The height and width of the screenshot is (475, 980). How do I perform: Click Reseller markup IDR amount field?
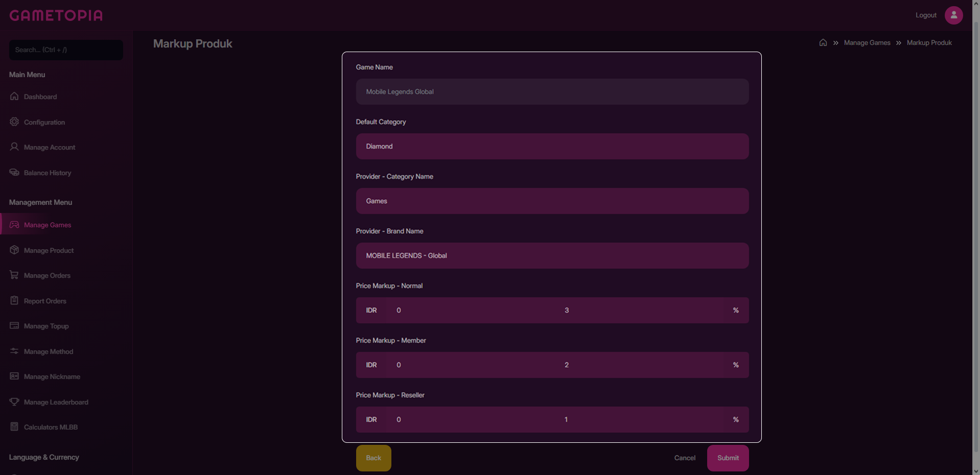tap(470, 420)
